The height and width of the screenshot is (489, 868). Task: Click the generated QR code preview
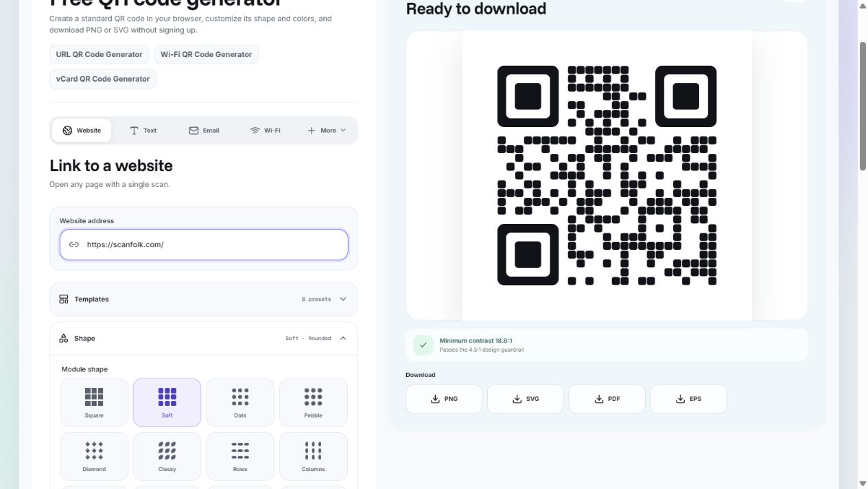tap(607, 175)
